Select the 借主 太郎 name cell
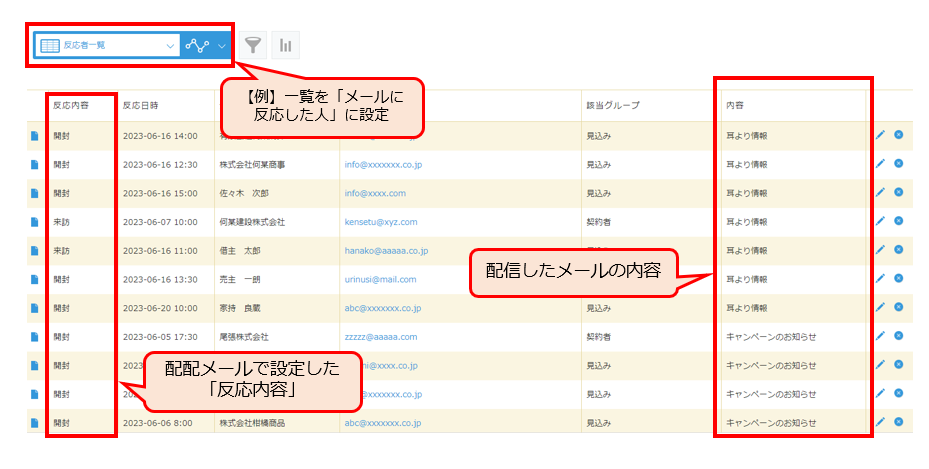Image resolution: width=929 pixels, height=469 pixels. (x=240, y=251)
